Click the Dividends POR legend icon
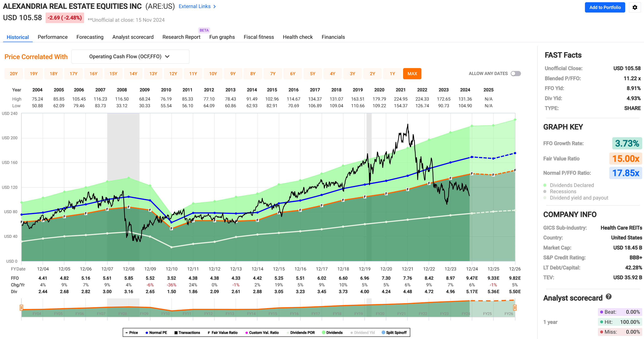 point(287,333)
